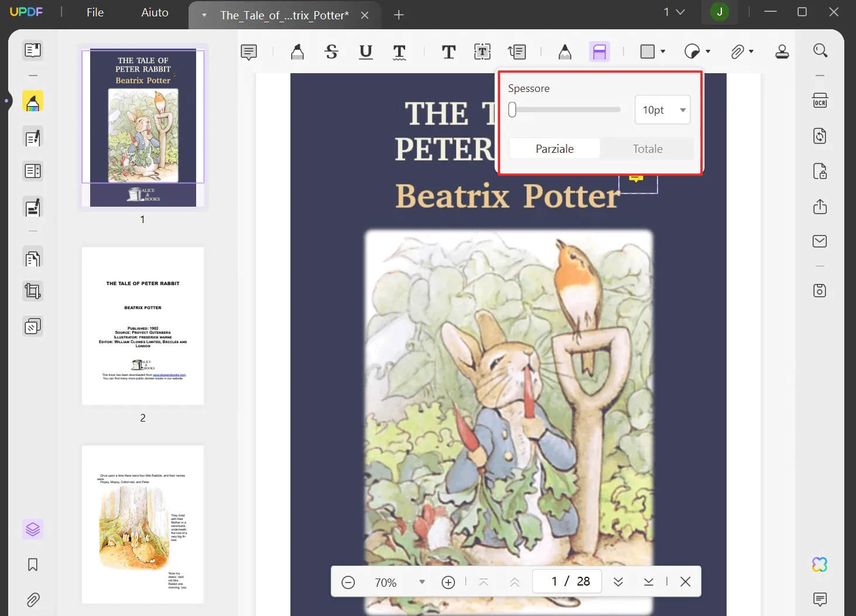Open the Share file option

click(x=820, y=207)
